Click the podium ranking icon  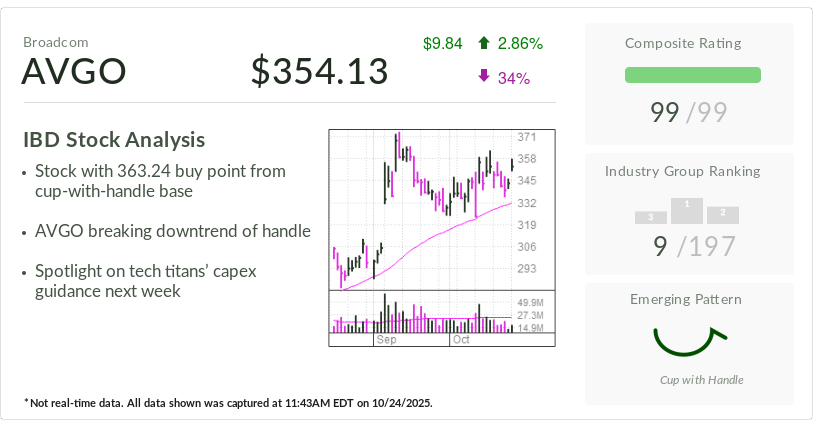point(687,211)
